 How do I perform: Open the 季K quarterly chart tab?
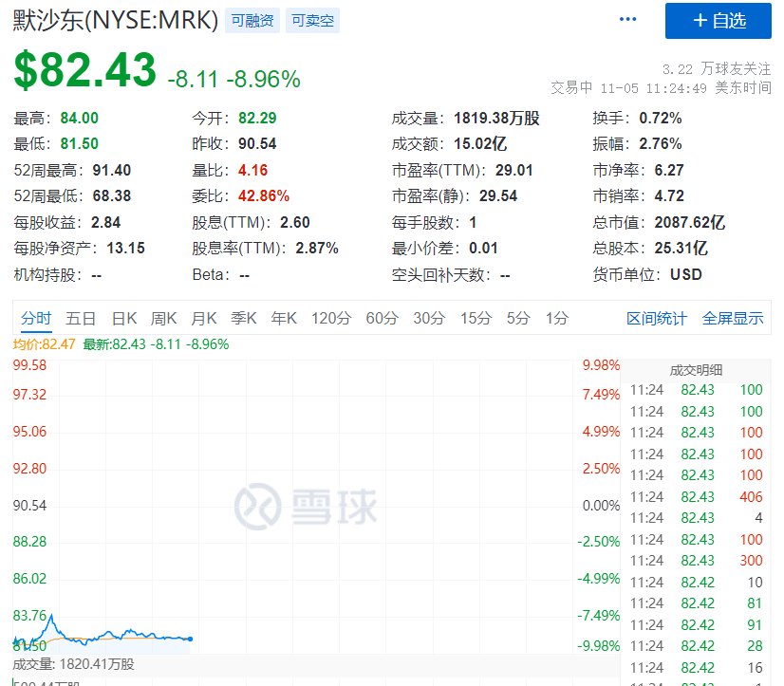tap(243, 319)
